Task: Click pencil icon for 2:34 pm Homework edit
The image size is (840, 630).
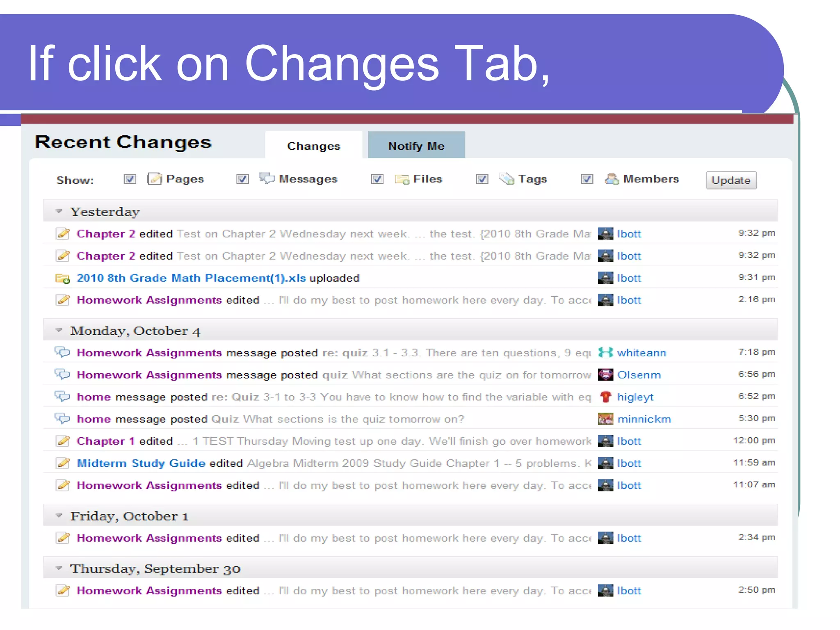Action: pyautogui.click(x=62, y=538)
